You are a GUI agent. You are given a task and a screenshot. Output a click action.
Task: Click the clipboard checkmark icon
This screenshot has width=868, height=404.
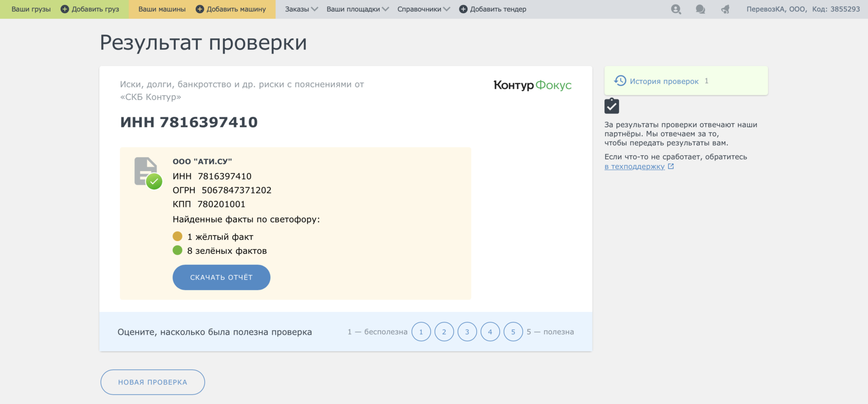612,106
